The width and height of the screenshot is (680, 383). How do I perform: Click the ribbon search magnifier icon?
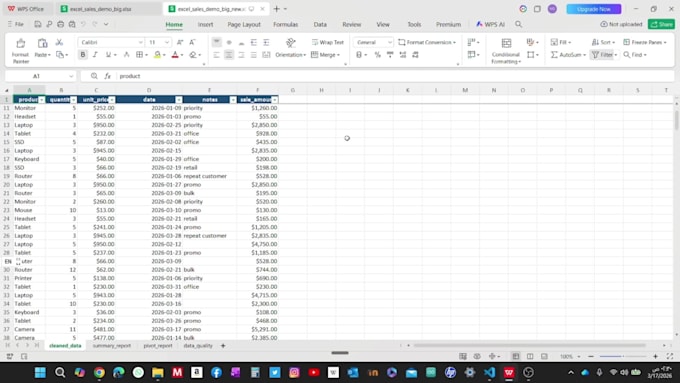(x=519, y=24)
